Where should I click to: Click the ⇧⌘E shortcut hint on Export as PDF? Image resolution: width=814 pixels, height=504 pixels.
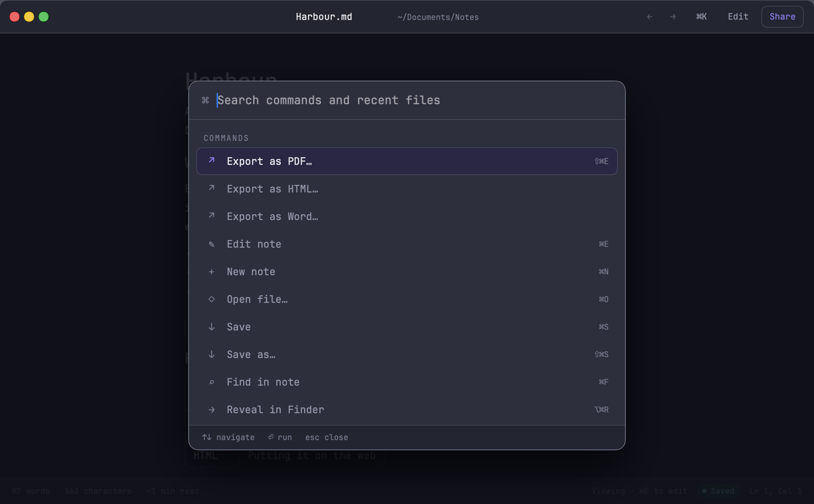(601, 161)
